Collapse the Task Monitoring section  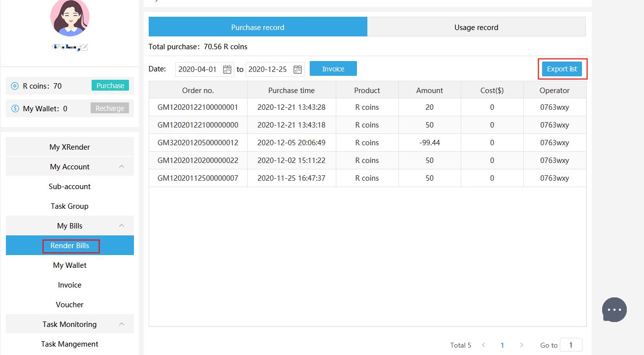pos(122,324)
